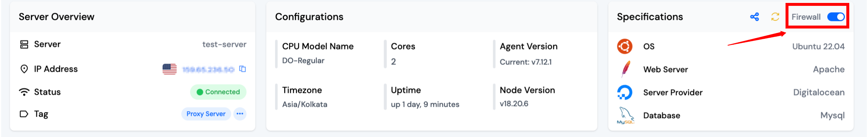
Task: Click the Uptime value text
Action: pos(425,104)
